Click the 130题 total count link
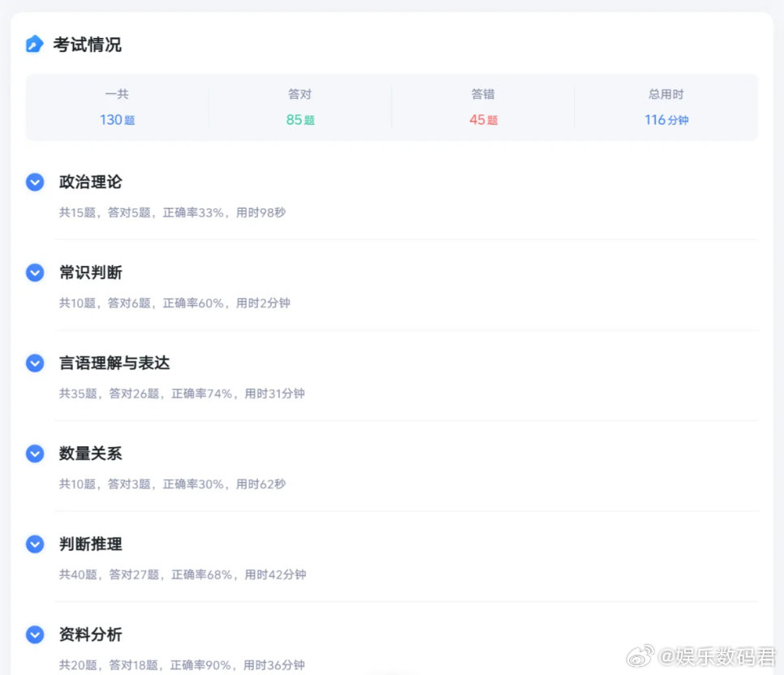784x675 pixels. 118,120
